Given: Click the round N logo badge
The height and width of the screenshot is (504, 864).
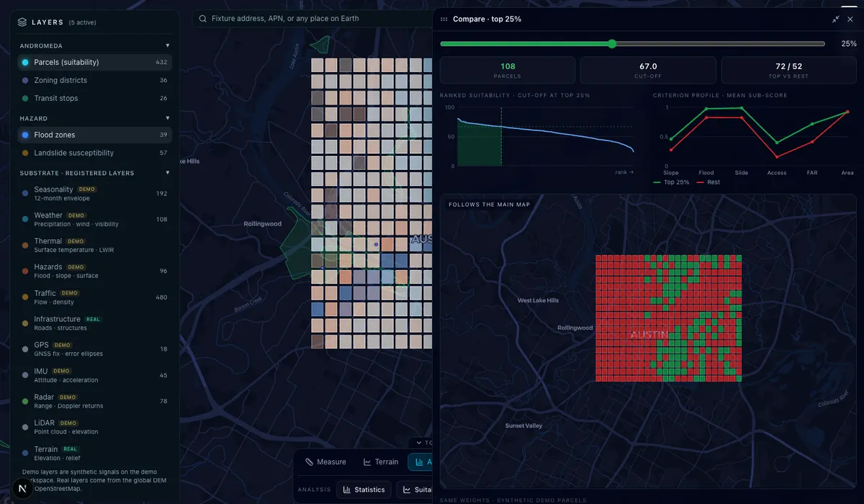Looking at the screenshot, I should 24,490.
